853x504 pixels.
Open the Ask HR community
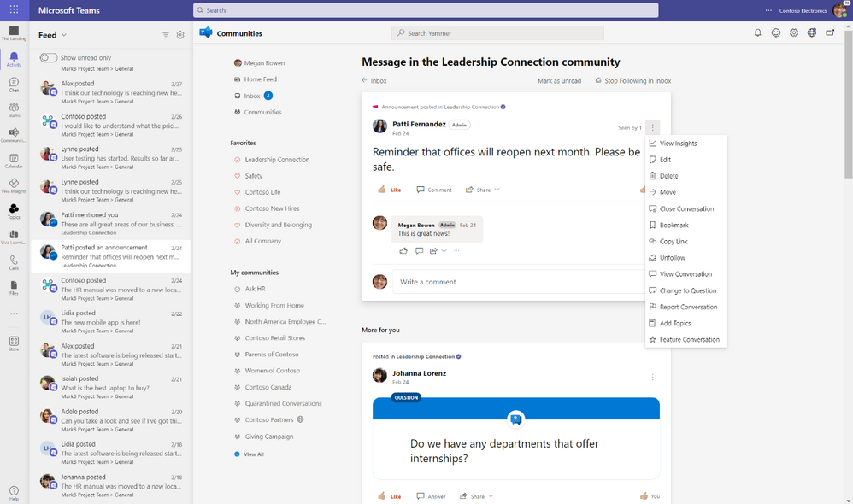point(250,290)
